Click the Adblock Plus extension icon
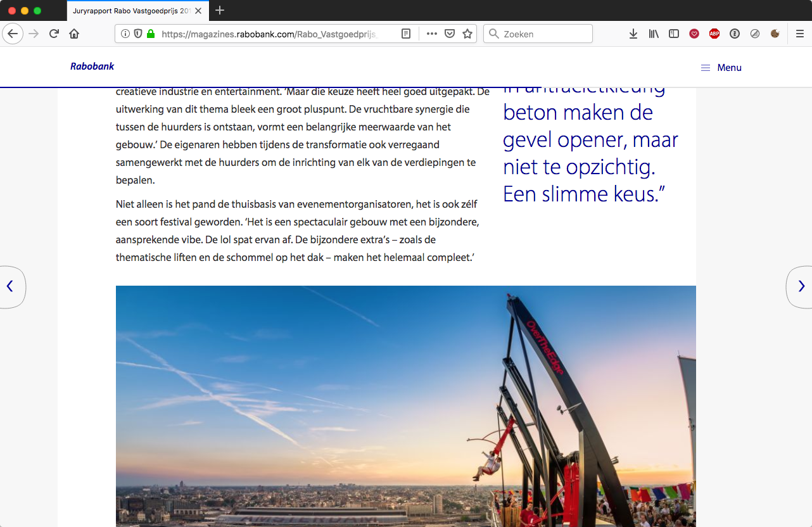This screenshot has width=812, height=527. tap(714, 34)
